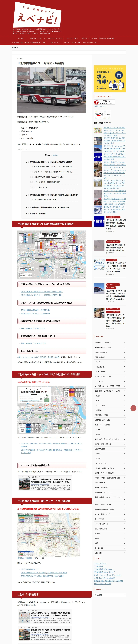Click TOC arrow for 江別市バス関連記事
The width and height of the screenshot is (138, 644).
coord(27,213)
